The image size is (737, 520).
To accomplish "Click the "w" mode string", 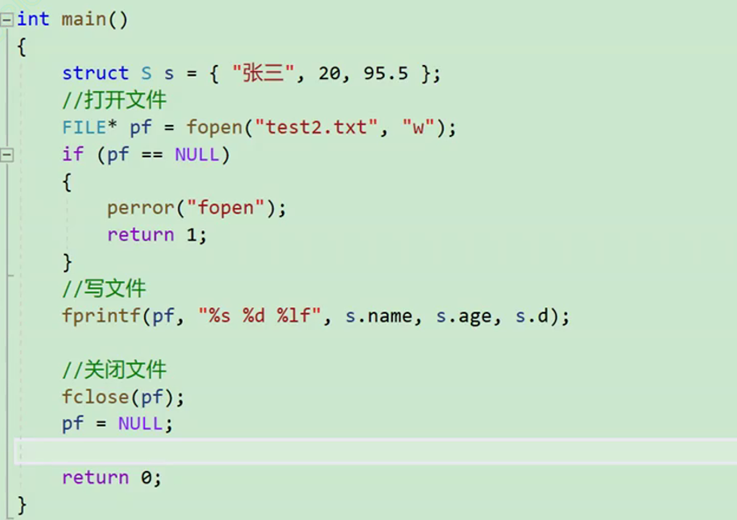I will pyautogui.click(x=418, y=127).
